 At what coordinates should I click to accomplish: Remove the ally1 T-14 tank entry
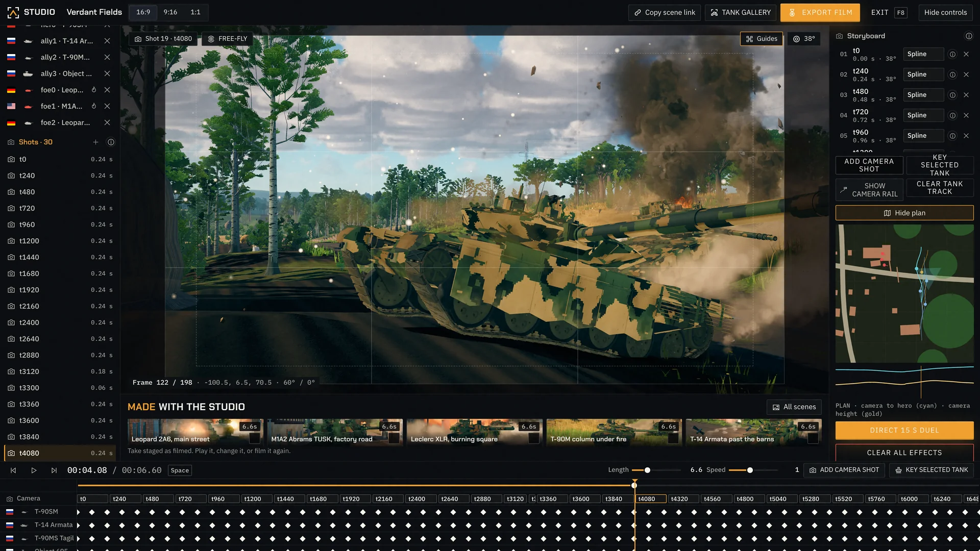tap(107, 41)
